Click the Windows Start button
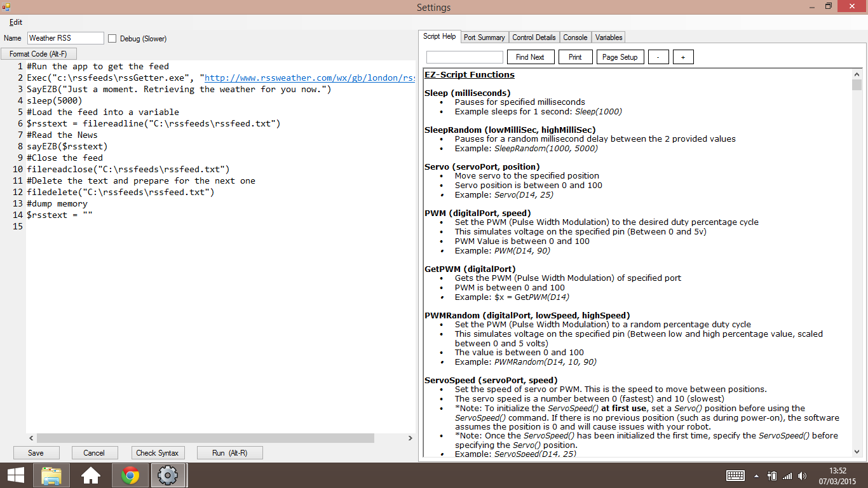868x488 pixels. point(15,475)
